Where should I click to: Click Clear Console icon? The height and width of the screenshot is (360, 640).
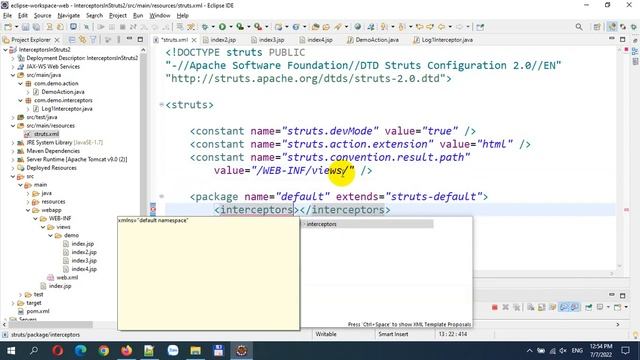coord(531,307)
